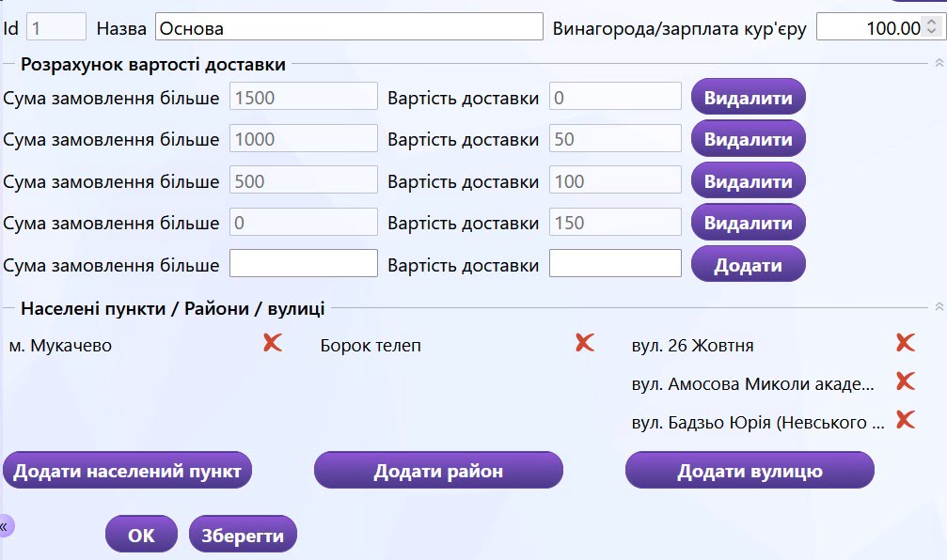Click Додати вулицю button
947x560 pixels.
pos(750,471)
